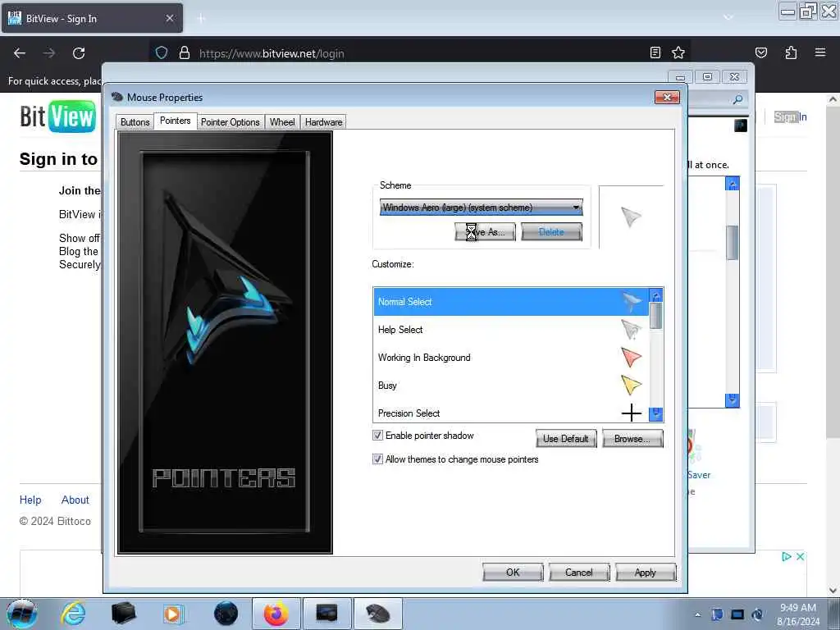Click the Help Select cursor icon
The height and width of the screenshot is (630, 840).
click(631, 329)
